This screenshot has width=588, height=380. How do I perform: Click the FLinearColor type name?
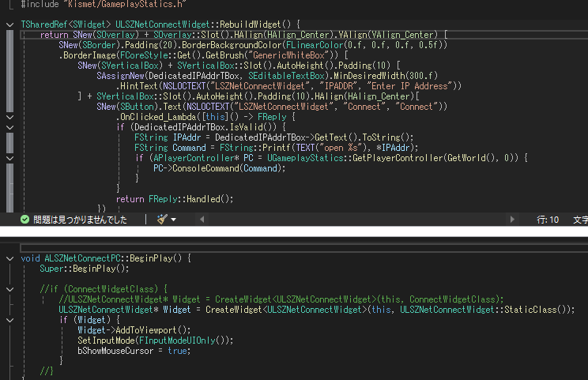point(315,45)
